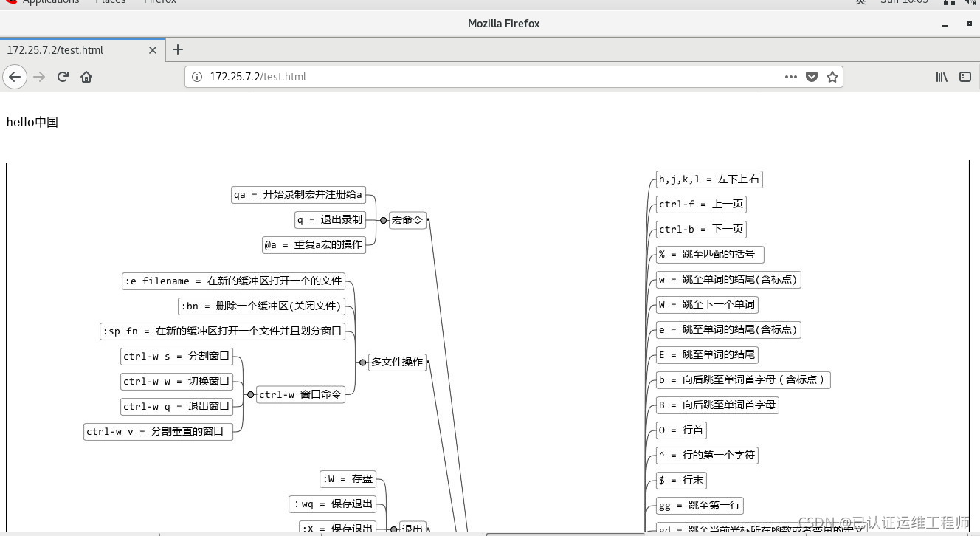The width and height of the screenshot is (980, 536).
Task: Click the '@a = 重复a宏的操作' node
Action: click(314, 244)
